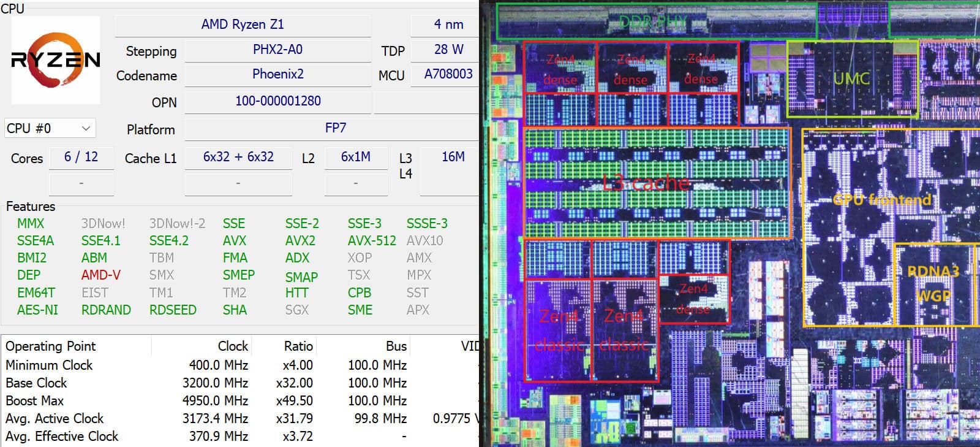Click the Ratio column header

[x=298, y=346]
